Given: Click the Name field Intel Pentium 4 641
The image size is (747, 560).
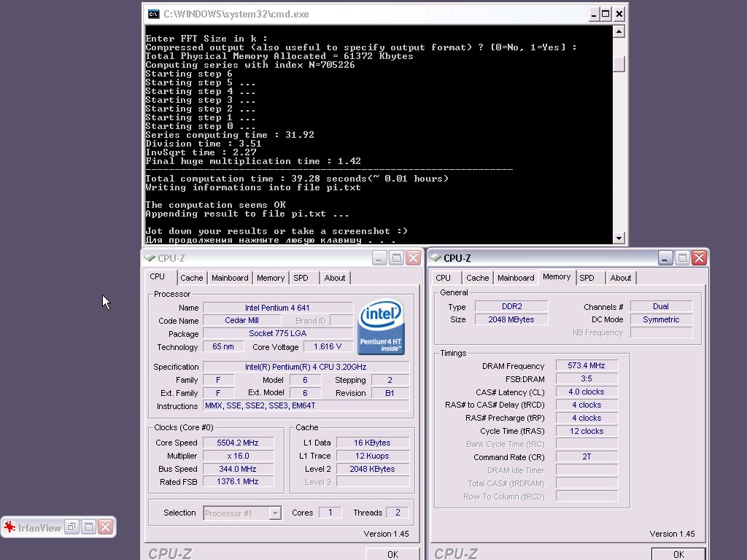Looking at the screenshot, I should (277, 308).
